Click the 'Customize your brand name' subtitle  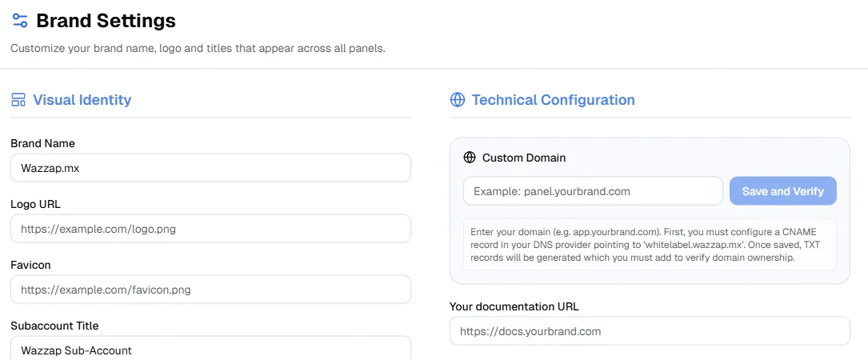pos(198,48)
